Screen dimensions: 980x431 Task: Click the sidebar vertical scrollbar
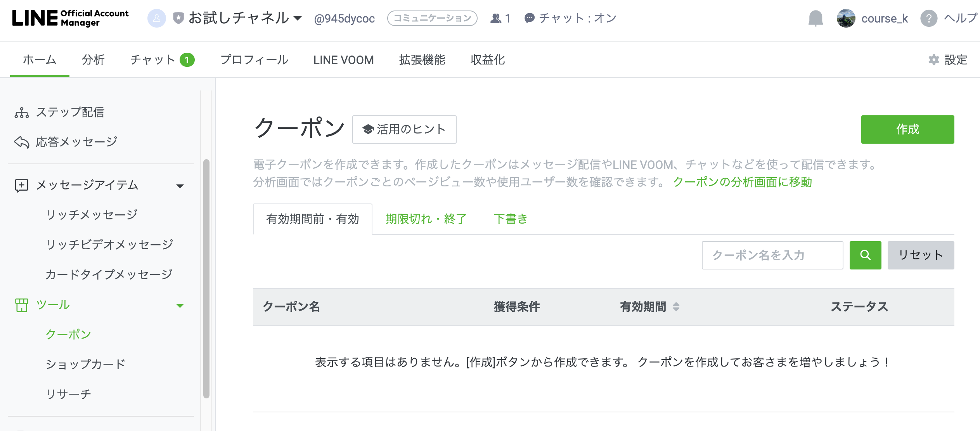tap(206, 278)
